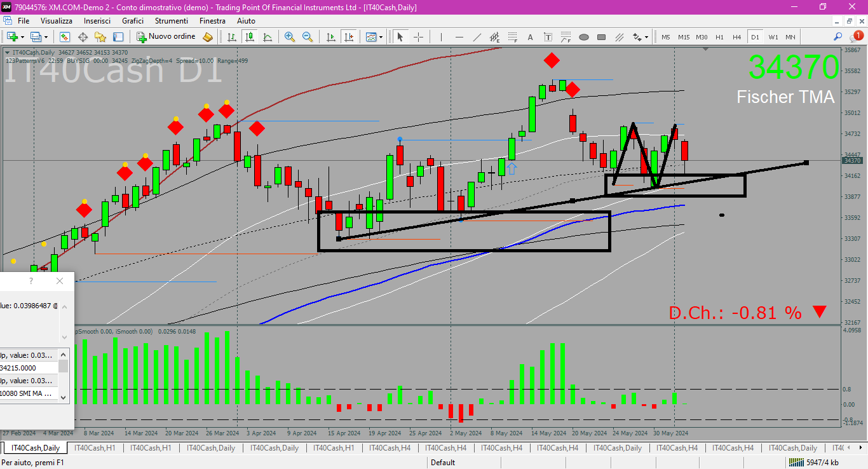
Task: Open the Terminal panel icon
Action: tap(118, 37)
